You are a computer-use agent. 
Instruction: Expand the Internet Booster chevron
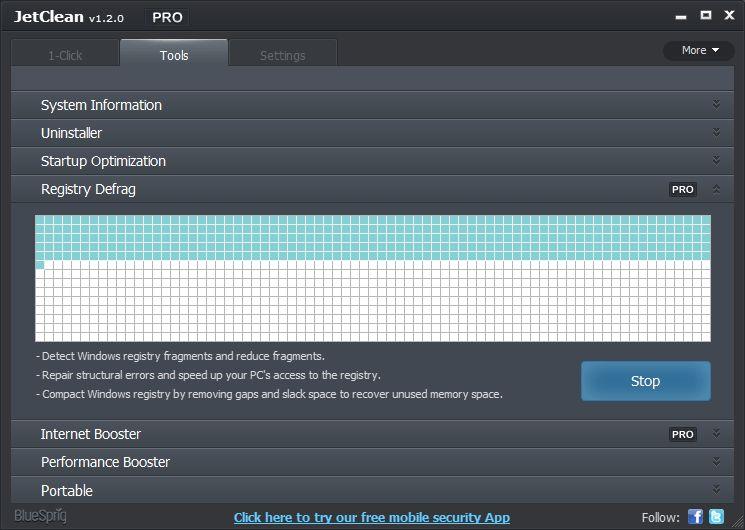[716, 434]
